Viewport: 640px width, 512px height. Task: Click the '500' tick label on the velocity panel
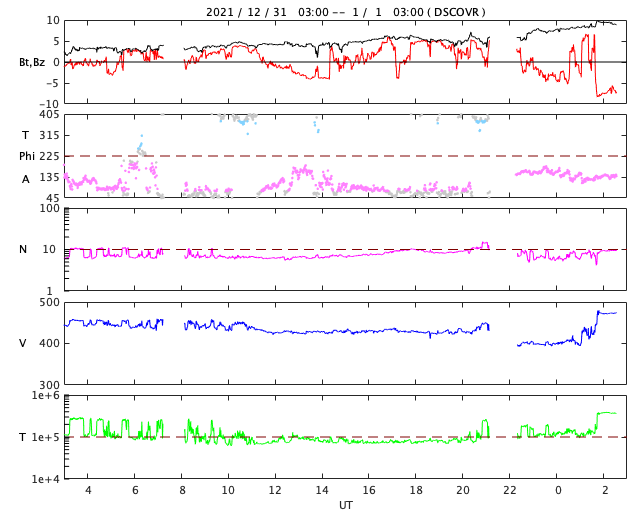pyautogui.click(x=49, y=303)
